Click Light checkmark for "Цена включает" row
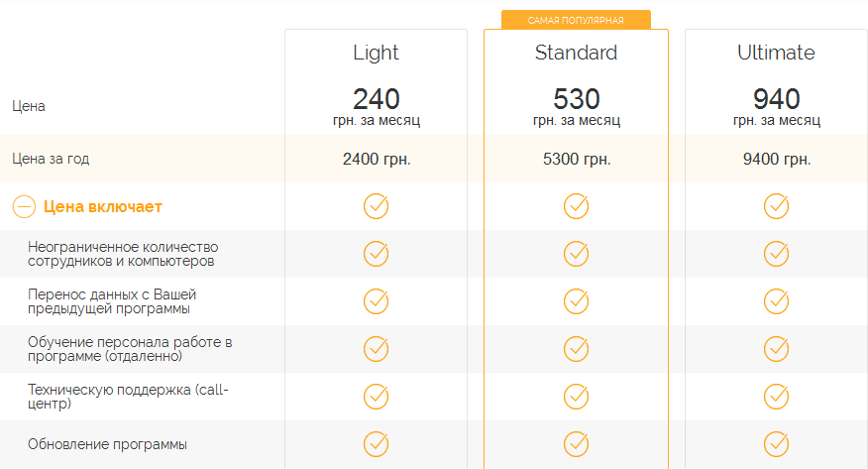 [377, 206]
